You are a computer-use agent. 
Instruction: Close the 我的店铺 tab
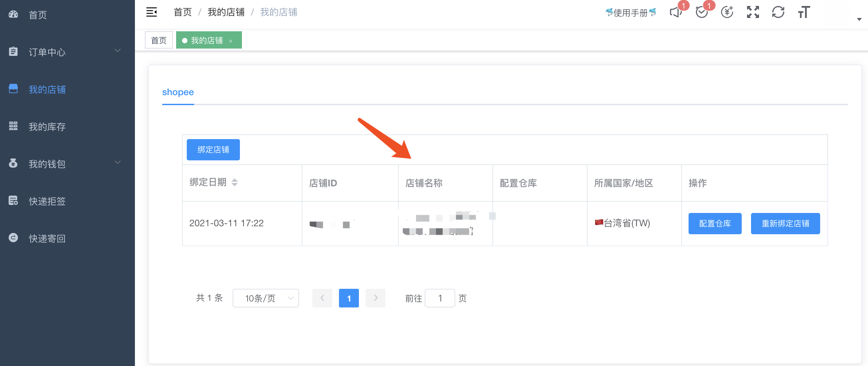pos(231,41)
